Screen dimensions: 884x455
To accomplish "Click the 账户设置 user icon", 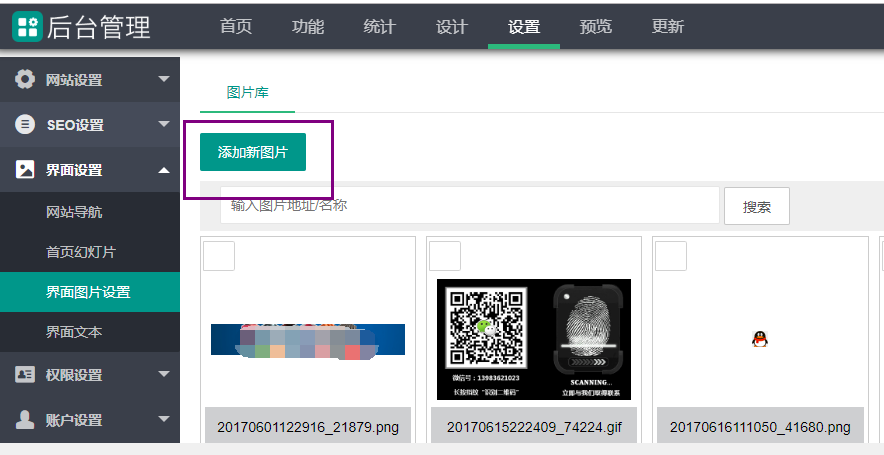I will tap(25, 420).
